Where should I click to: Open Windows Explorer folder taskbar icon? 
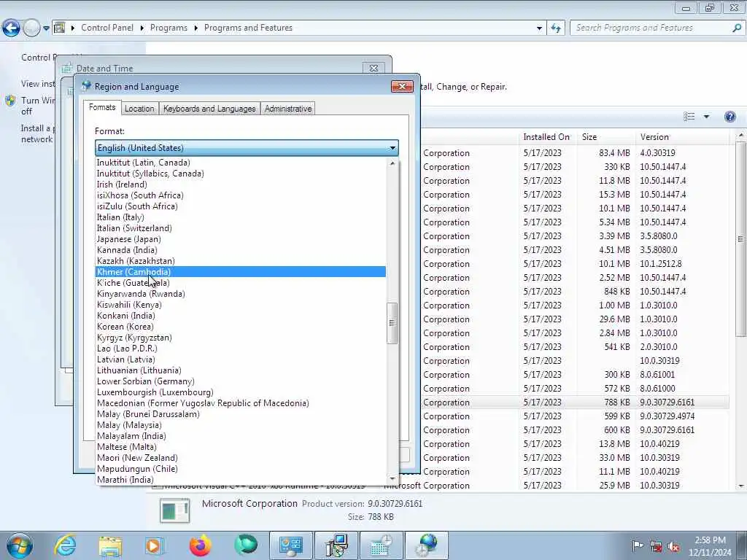coord(111,545)
